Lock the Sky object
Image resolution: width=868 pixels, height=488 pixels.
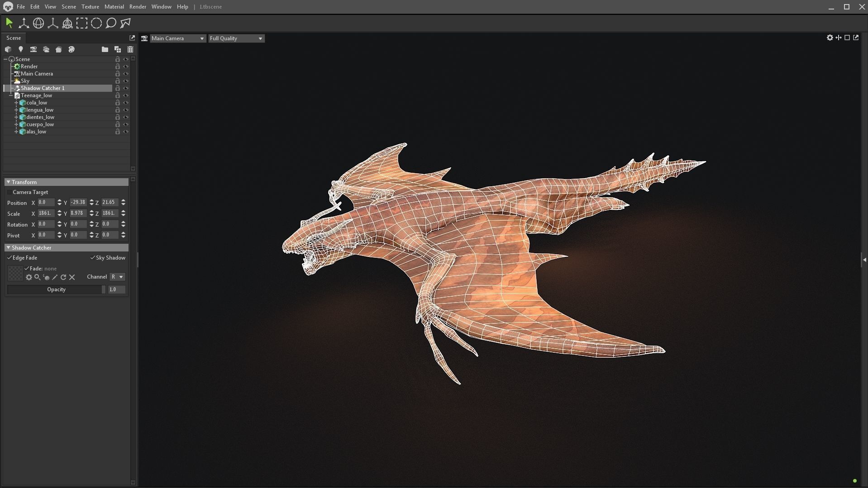(x=118, y=81)
